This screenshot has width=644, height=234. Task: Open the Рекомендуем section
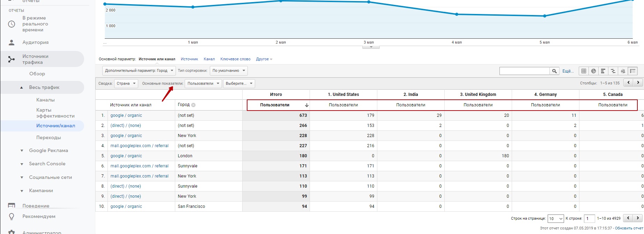tap(39, 216)
